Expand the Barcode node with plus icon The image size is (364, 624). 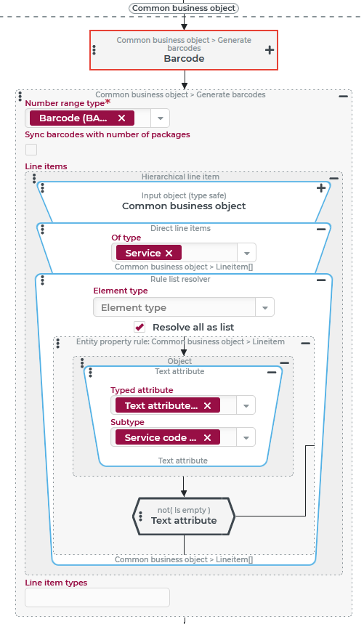click(270, 50)
